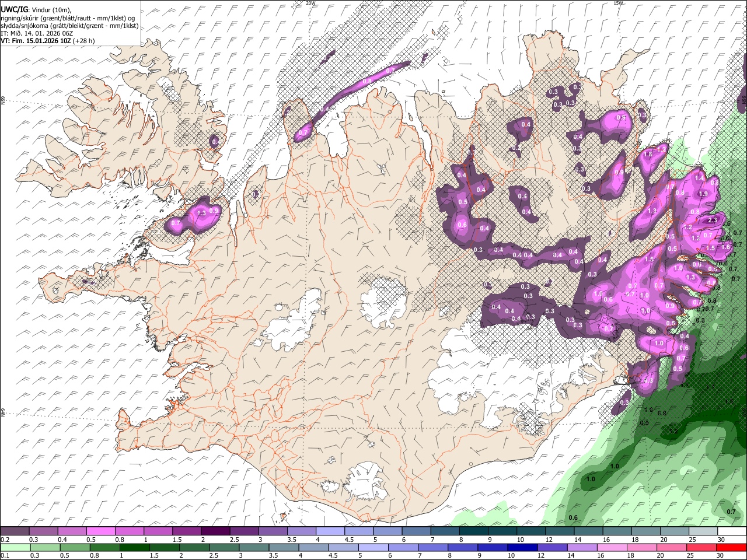Pick the 3–3.5 grey-green rain legend swatch

click(254, 548)
